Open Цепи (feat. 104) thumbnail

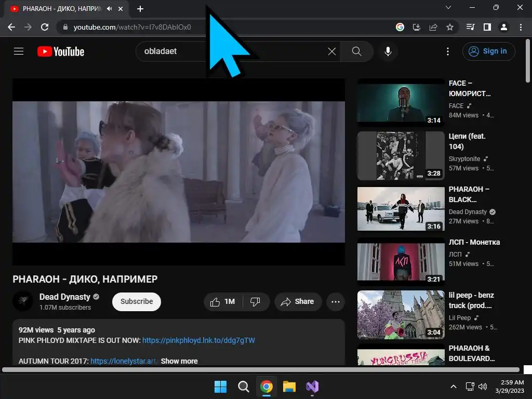pyautogui.click(x=401, y=156)
